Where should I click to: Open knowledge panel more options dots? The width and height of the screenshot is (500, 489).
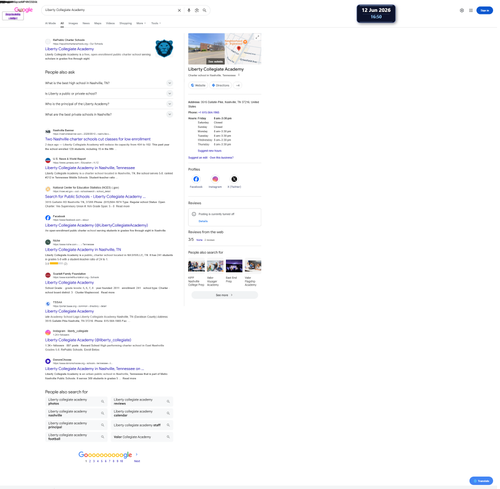point(239,75)
